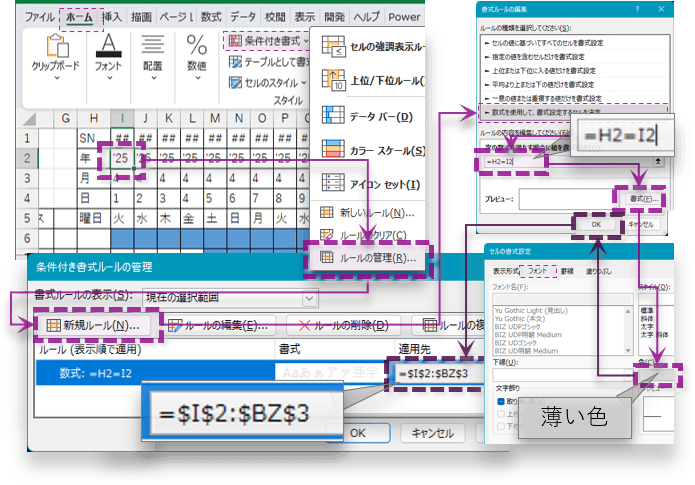Click the 数値 (Number) percent icon
Image resolution: width=695 pixels, height=485 pixels.
click(x=194, y=47)
